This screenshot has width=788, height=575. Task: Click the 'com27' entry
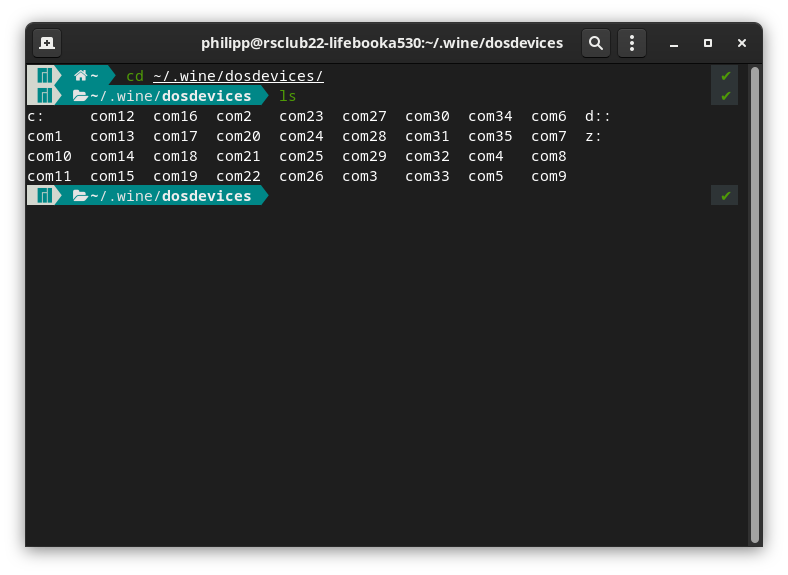pos(364,117)
